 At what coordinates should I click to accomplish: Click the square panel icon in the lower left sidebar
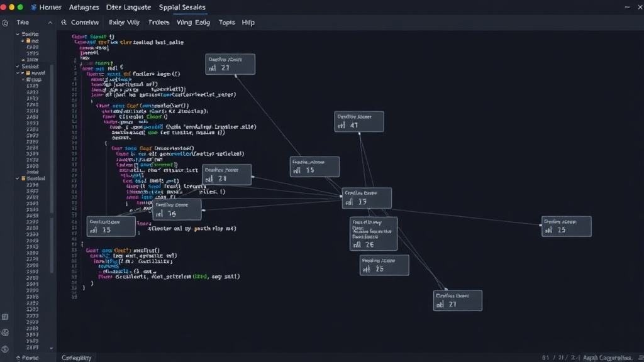point(5,317)
